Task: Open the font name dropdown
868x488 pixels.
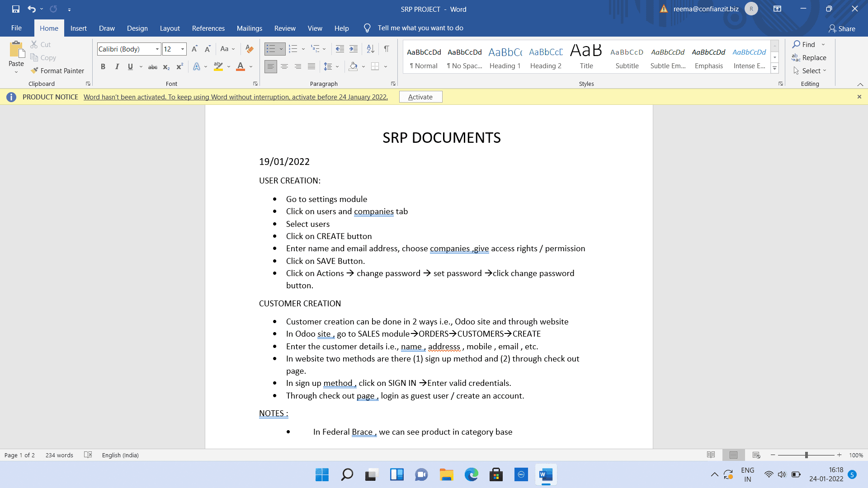Action: [157, 49]
